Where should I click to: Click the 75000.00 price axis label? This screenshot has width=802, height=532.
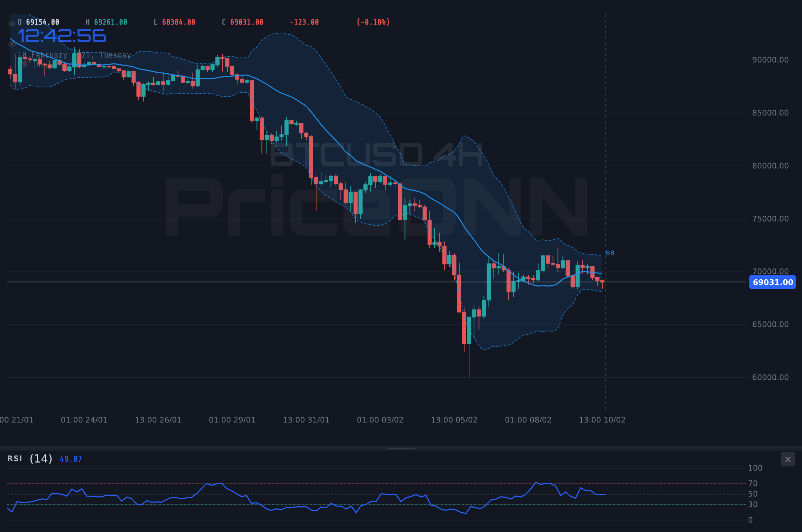[770, 219]
